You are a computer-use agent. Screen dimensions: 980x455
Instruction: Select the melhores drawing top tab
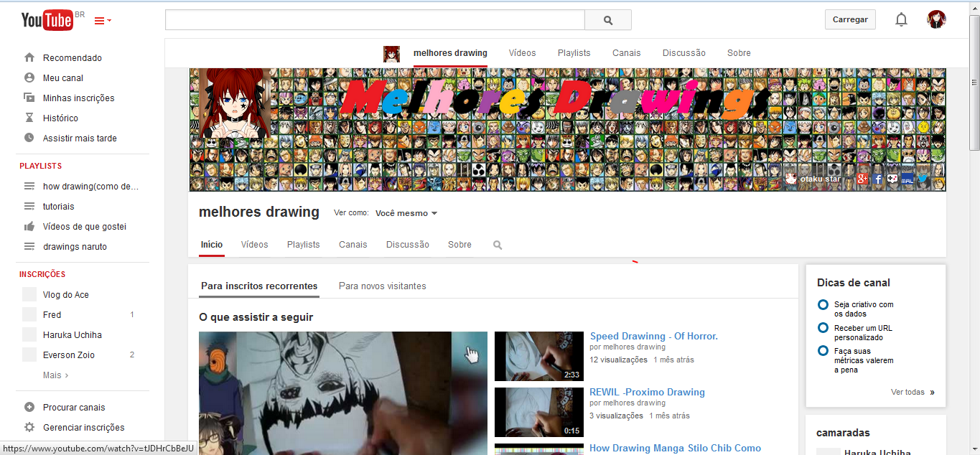point(450,53)
